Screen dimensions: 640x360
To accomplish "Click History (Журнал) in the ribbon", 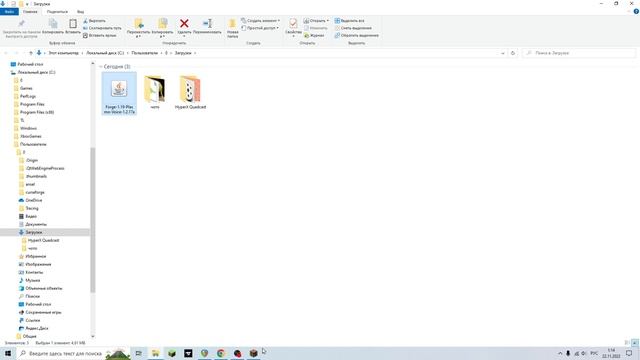I will click(x=314, y=36).
